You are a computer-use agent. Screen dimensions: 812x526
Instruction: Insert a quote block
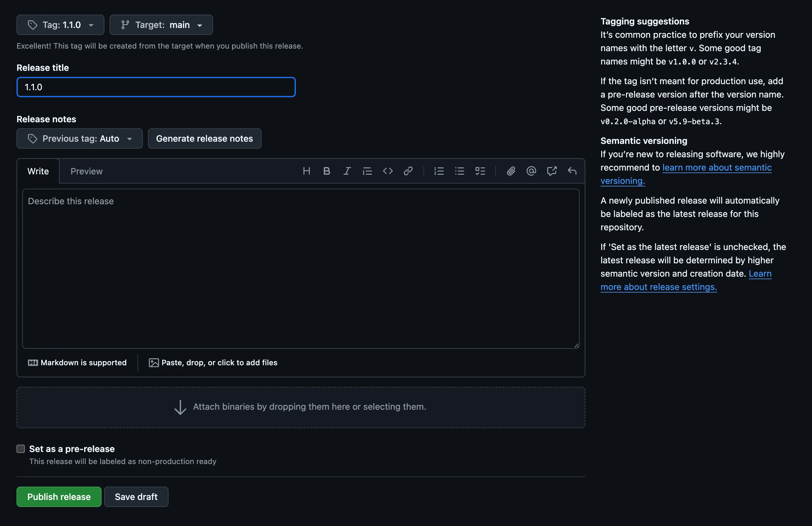pyautogui.click(x=367, y=171)
